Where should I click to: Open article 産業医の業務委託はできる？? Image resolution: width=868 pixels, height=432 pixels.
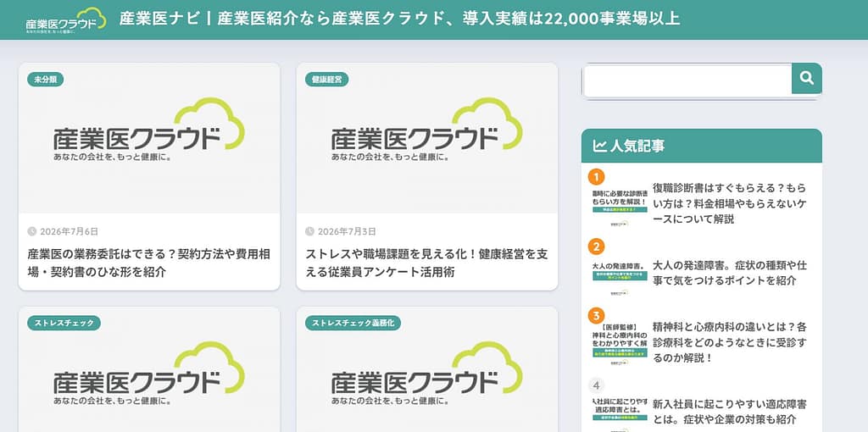(x=149, y=263)
